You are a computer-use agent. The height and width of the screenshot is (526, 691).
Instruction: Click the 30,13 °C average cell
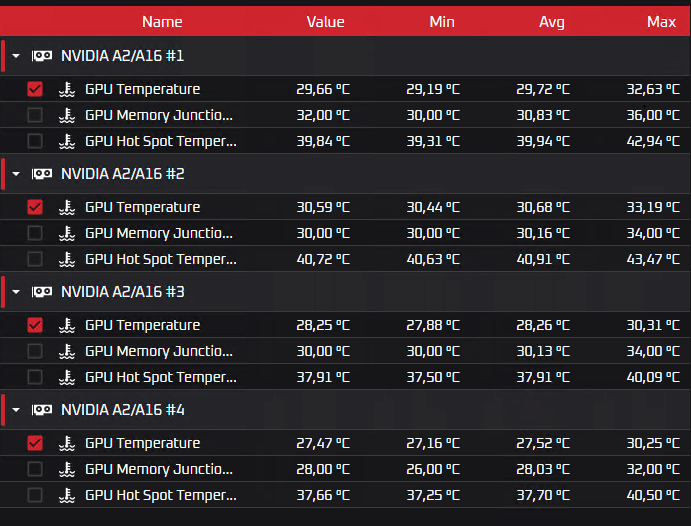[543, 352]
